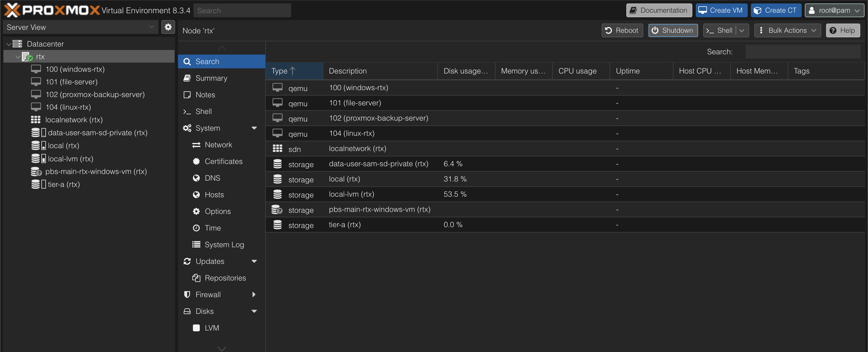
Task: Open the LVM disks page
Action: (221, 328)
